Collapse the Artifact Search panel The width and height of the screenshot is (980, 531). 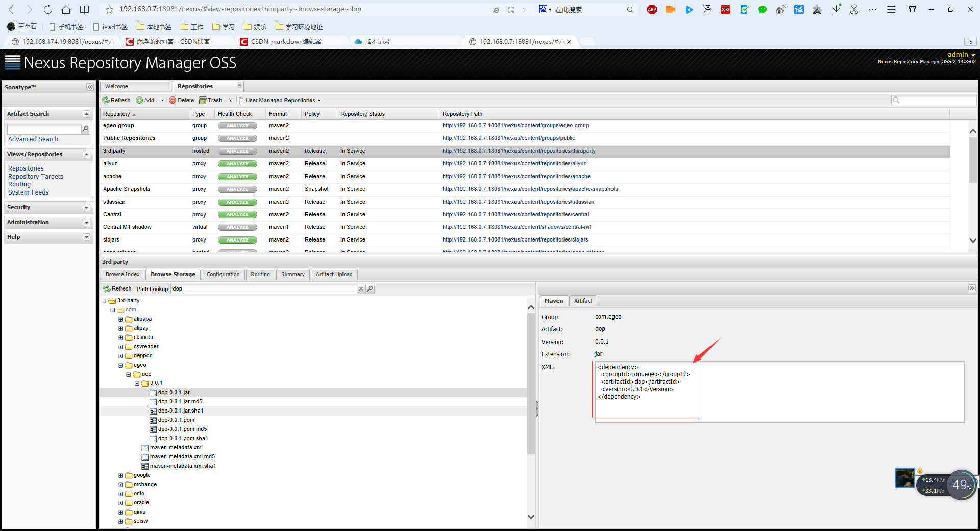point(86,114)
